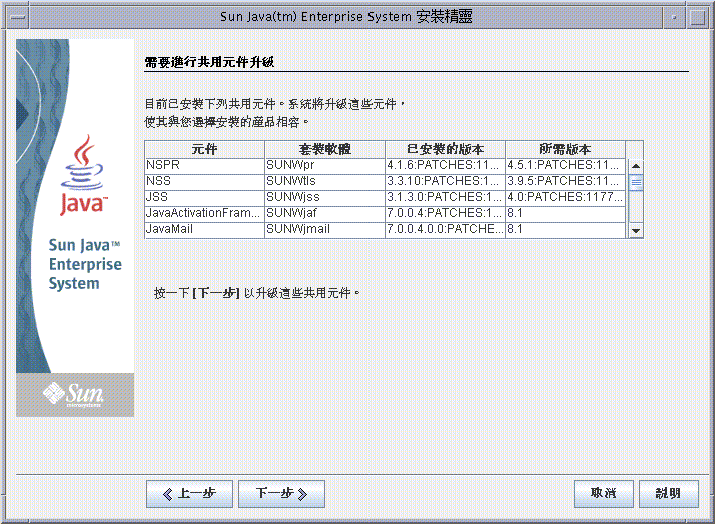The width and height of the screenshot is (715, 524).
Task: Select the JavaMail component cell
Action: pos(204,229)
